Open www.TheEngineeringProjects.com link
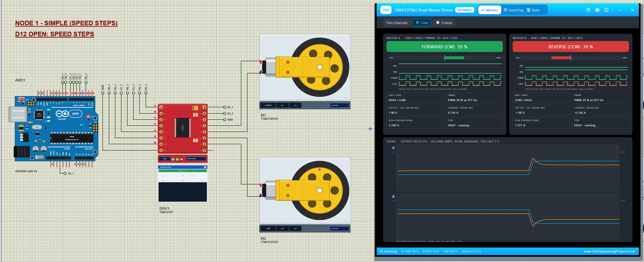The height and width of the screenshot is (262, 644). click(609, 251)
